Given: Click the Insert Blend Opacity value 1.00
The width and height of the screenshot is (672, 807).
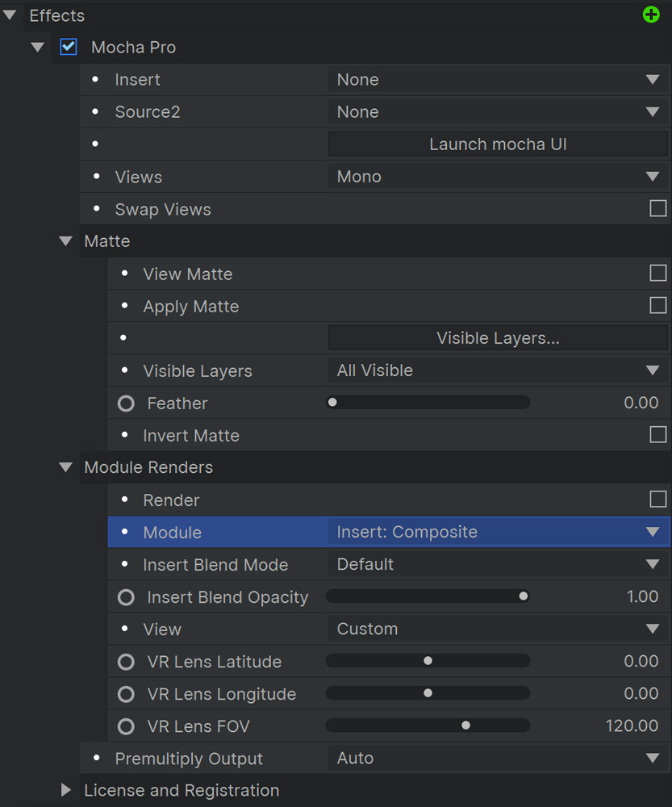Looking at the screenshot, I should [x=643, y=596].
